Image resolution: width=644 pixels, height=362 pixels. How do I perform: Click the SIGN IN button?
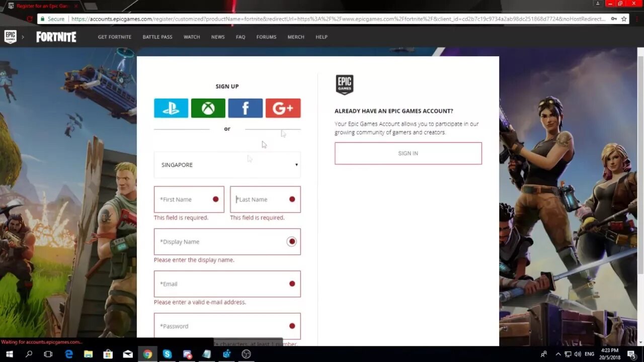[408, 153]
